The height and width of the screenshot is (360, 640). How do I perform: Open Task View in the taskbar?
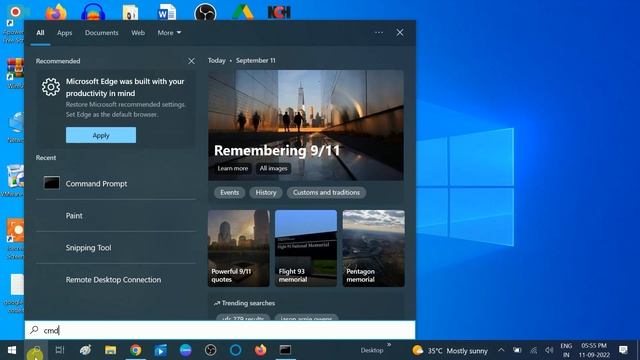[60, 350]
